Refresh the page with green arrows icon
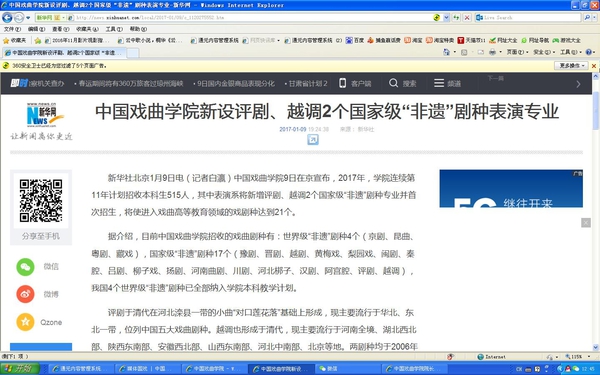 [456, 18]
